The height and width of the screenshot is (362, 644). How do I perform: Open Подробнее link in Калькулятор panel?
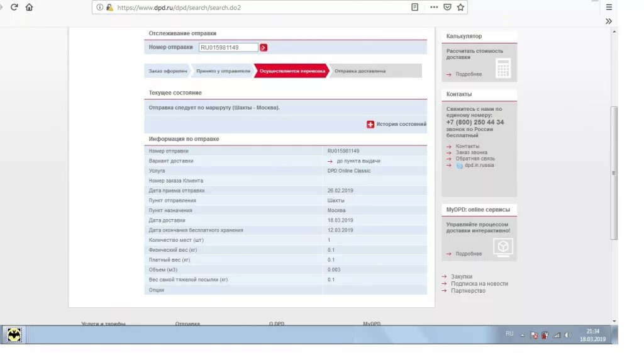pos(469,74)
